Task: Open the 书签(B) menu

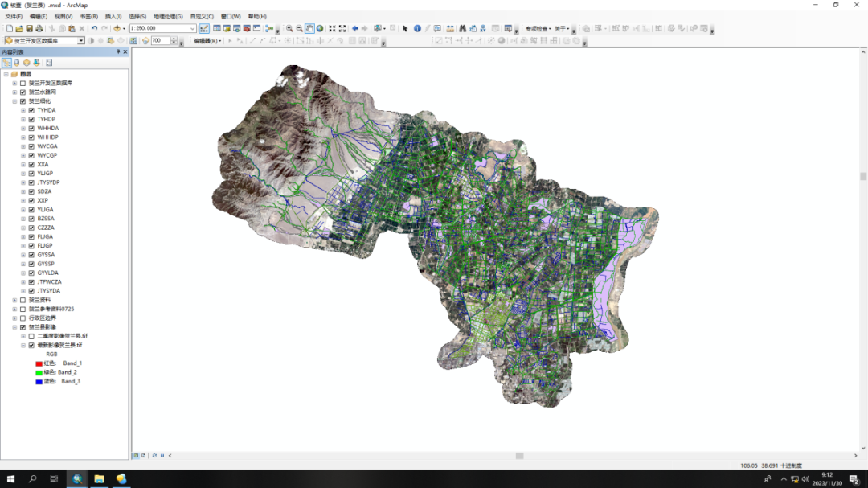Action: click(x=88, y=17)
